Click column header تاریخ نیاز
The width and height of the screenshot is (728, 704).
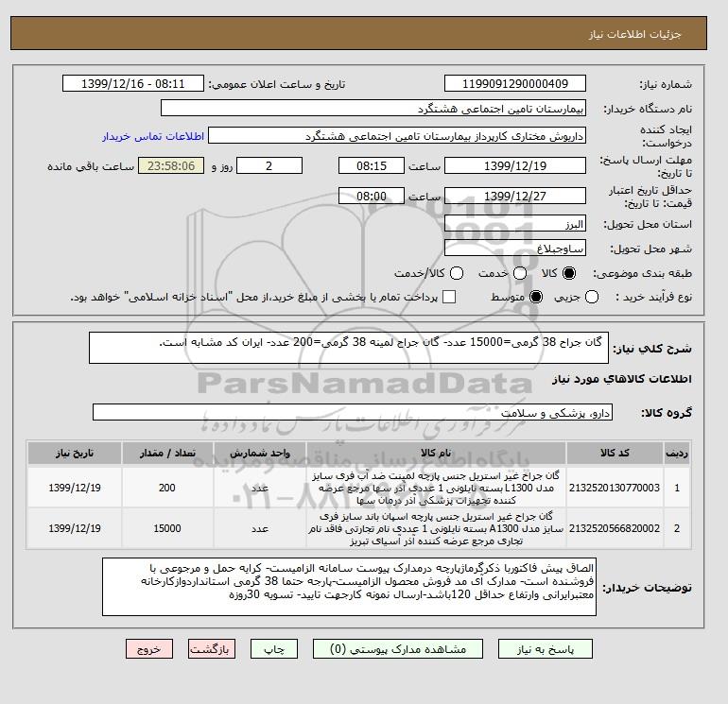(x=75, y=453)
